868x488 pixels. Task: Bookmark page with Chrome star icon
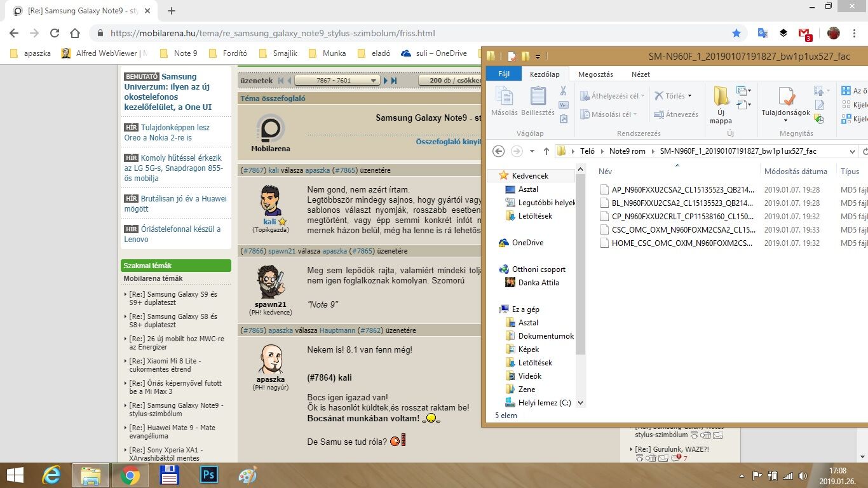(736, 33)
